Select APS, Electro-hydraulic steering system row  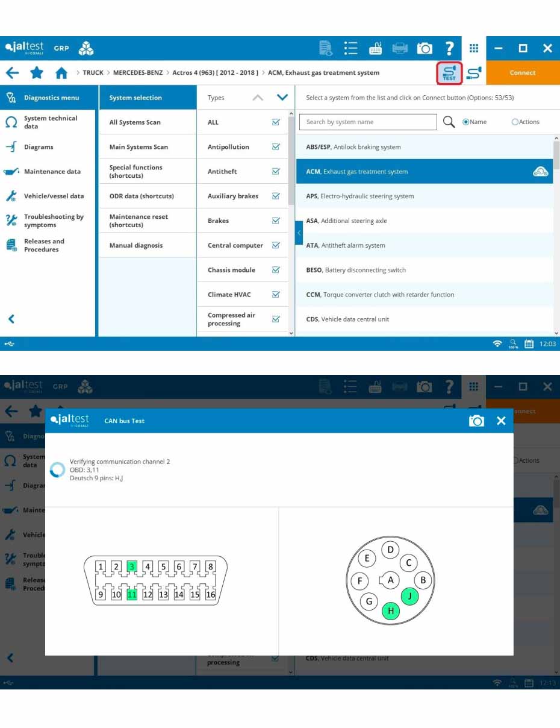pos(425,196)
